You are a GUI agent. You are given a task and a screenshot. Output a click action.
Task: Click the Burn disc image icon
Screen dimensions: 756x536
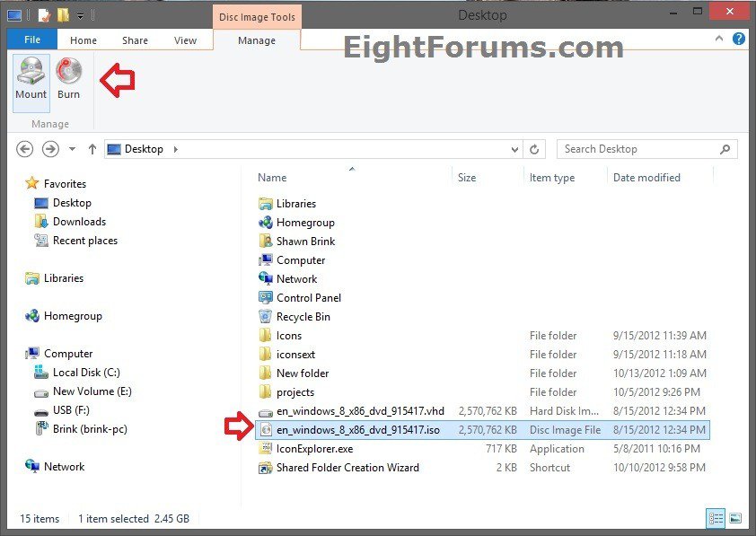(68, 78)
